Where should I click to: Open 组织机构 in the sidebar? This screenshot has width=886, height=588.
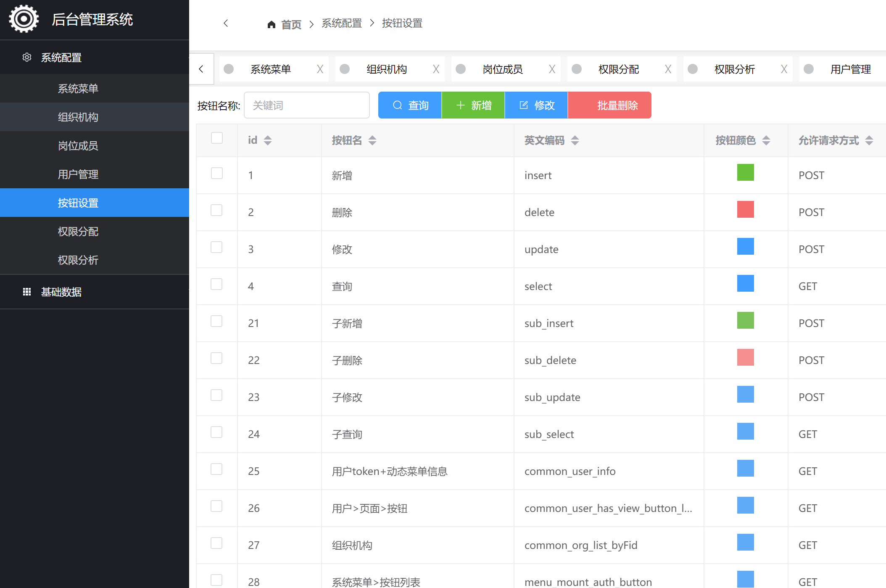tap(95, 117)
